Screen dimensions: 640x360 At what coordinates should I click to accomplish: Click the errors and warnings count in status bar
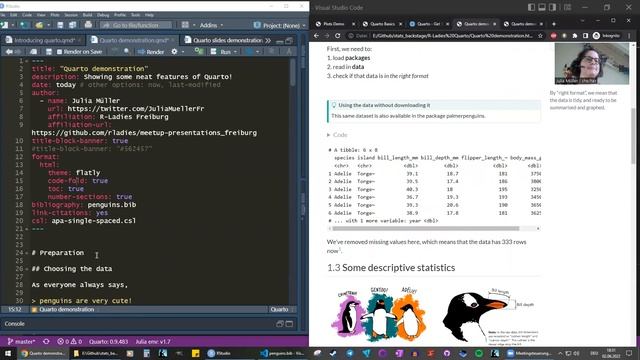[x=69, y=342]
